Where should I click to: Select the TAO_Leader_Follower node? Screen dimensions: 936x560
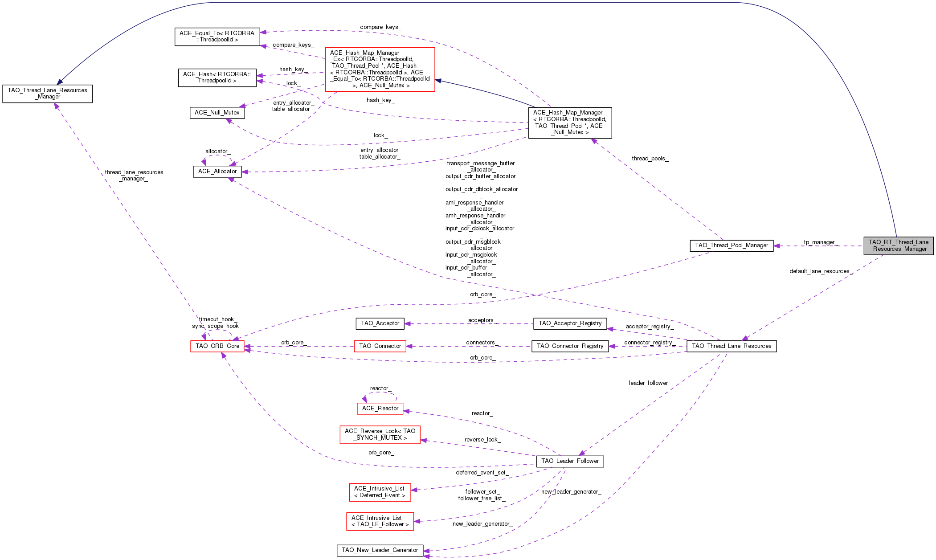pyautogui.click(x=570, y=461)
